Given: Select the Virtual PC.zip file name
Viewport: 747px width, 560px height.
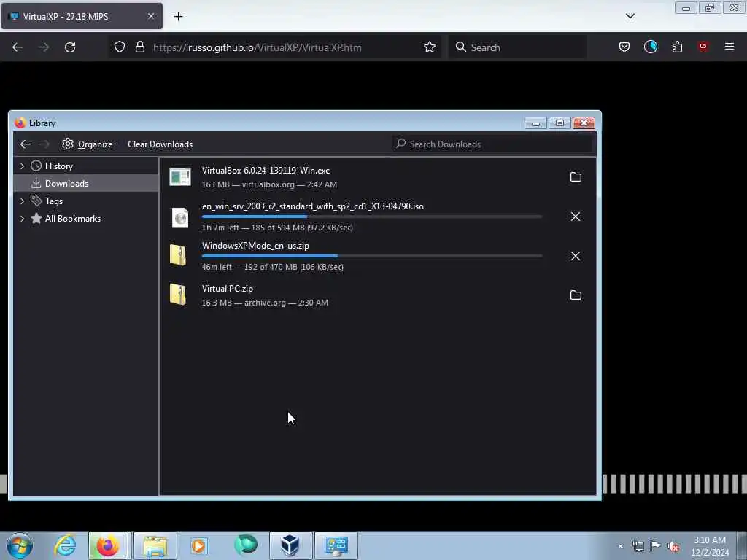Looking at the screenshot, I should [x=228, y=289].
